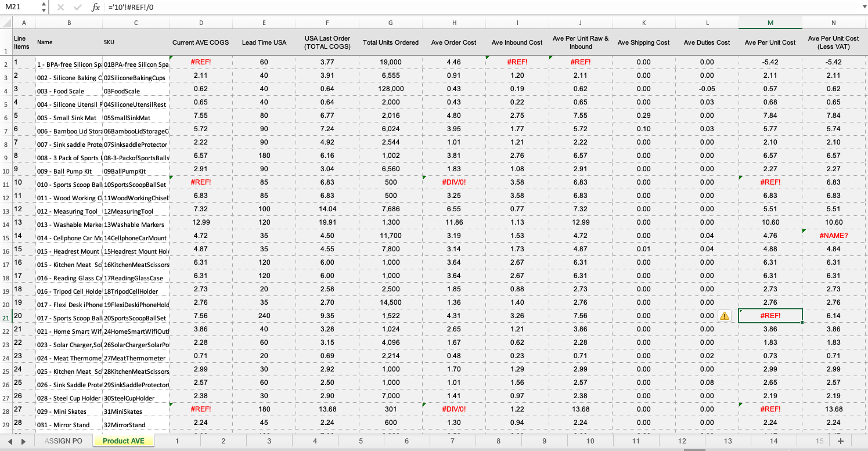The image size is (868, 451).
Task: Add a new sheet with the plus button
Action: [x=840, y=441]
